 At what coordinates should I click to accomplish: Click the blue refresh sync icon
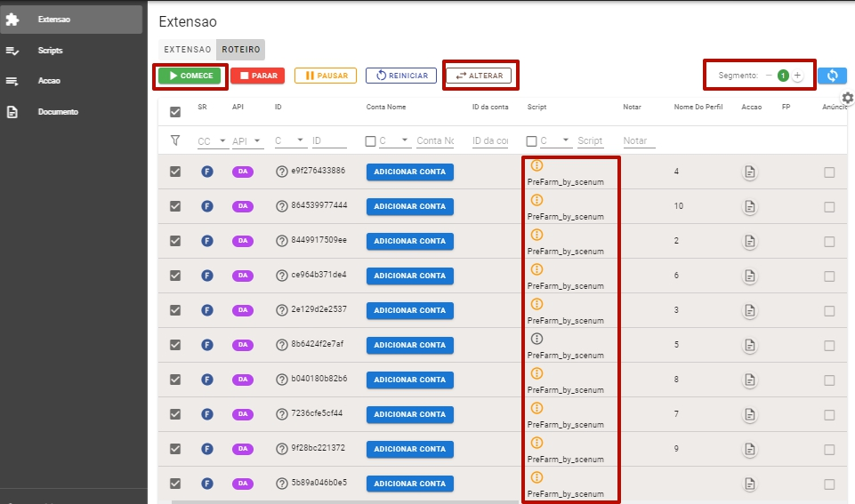(832, 76)
